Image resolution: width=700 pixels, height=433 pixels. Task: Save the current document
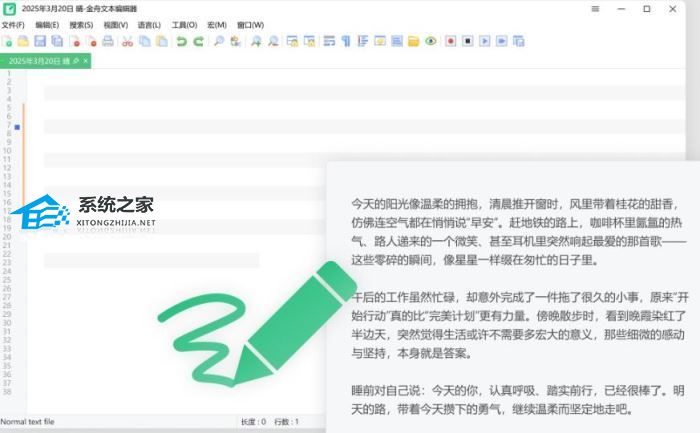pos(40,42)
